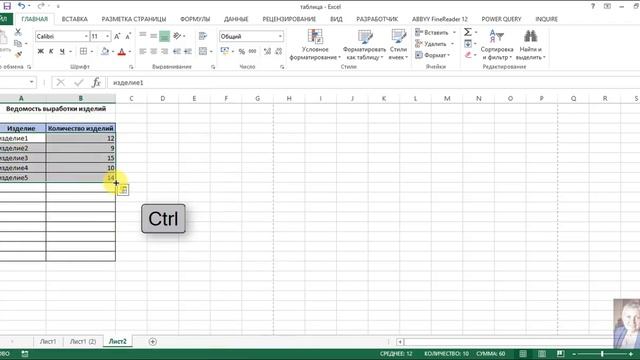Open borders icon in the font group

(x=83, y=51)
